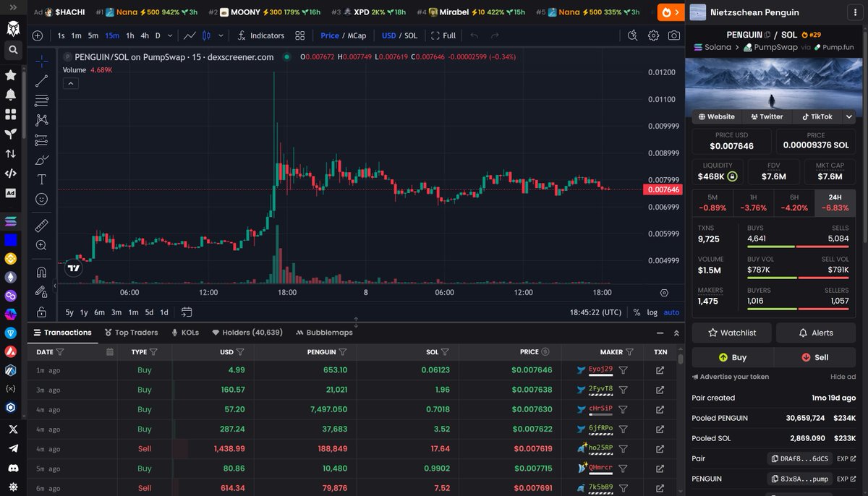
Task: Toggle percent scale on the chart
Action: coord(637,312)
